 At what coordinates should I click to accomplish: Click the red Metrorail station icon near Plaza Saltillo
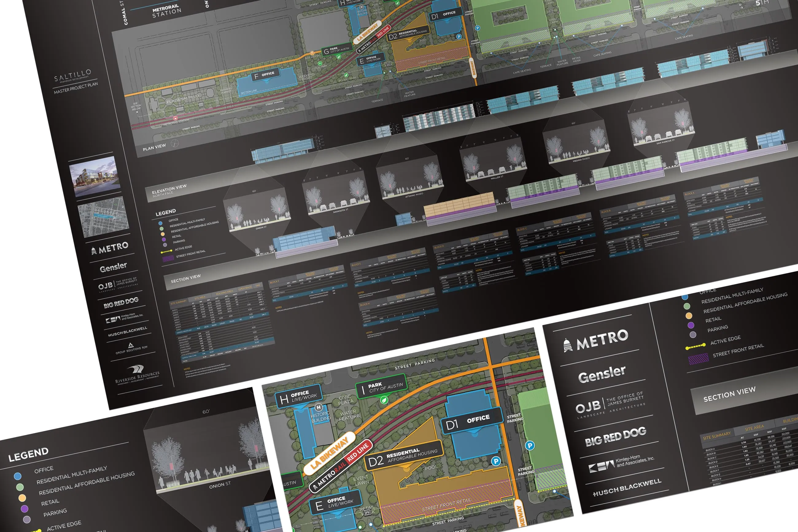tap(175, 118)
